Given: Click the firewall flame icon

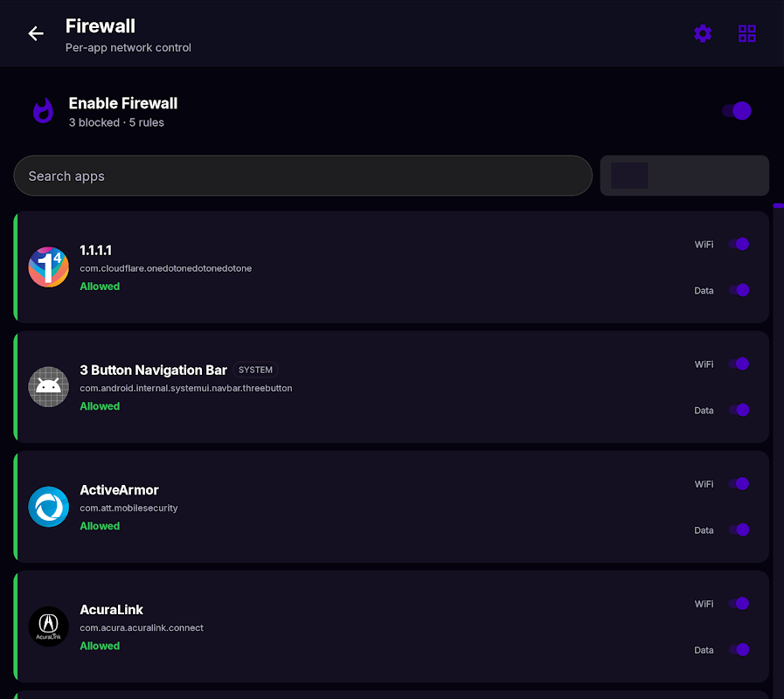Looking at the screenshot, I should [x=43, y=110].
